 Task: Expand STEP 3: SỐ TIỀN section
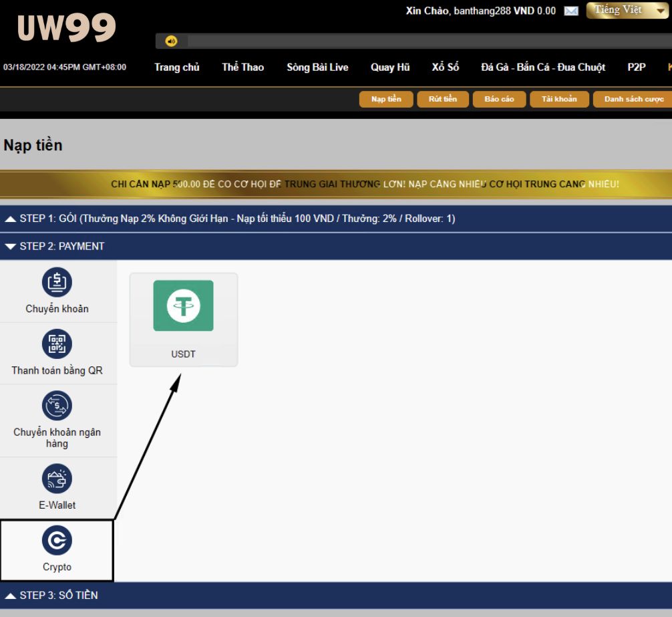(58, 595)
